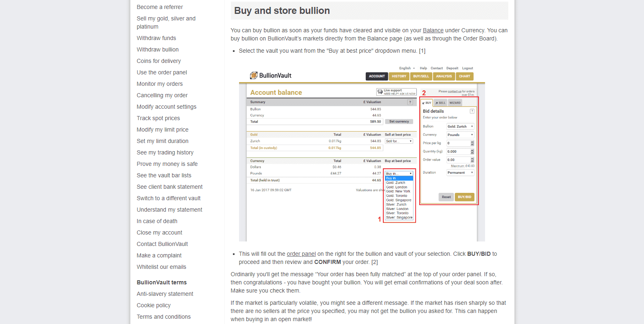644x324 pixels.
Task: Open the Withdraw funds help page
Action: [x=156, y=38]
